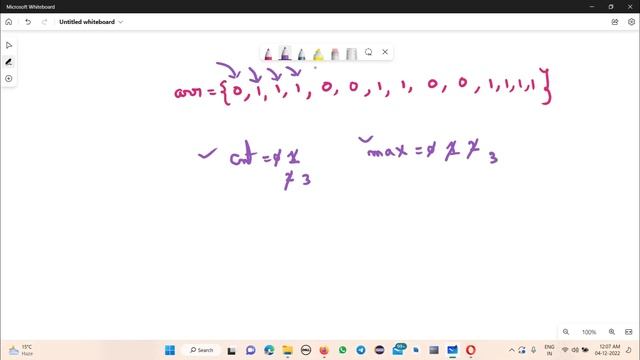Click the microphone tray icon
The height and width of the screenshot is (360, 640).
coord(533,350)
